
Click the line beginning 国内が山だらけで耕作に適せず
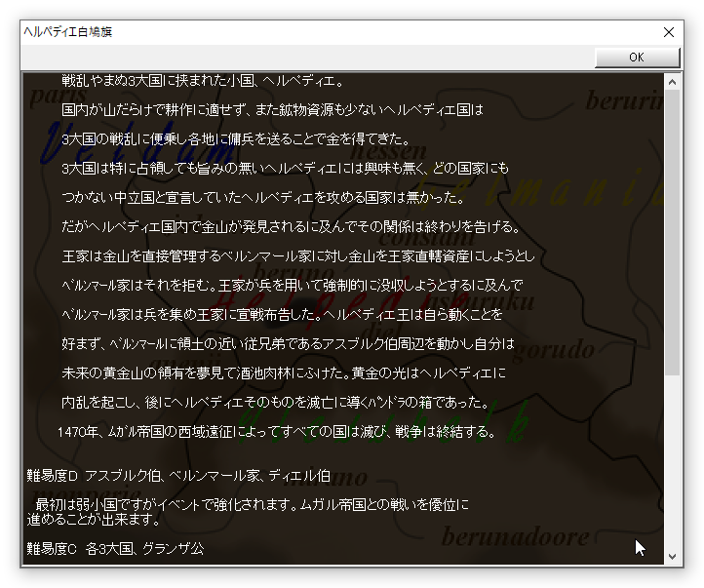click(x=272, y=109)
